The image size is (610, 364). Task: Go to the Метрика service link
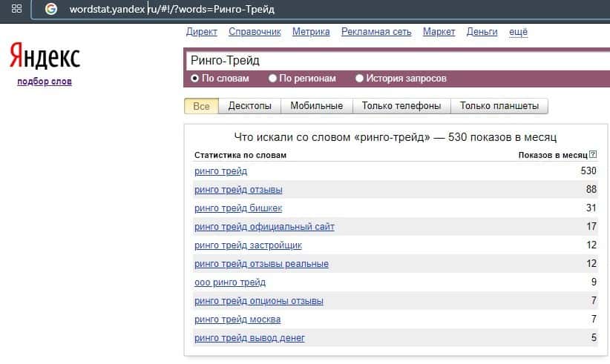tap(311, 32)
